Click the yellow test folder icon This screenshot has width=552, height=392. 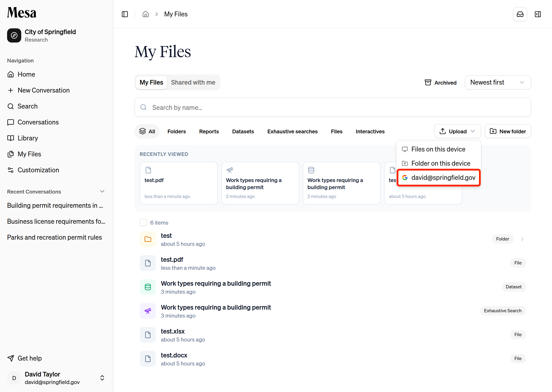coord(148,239)
